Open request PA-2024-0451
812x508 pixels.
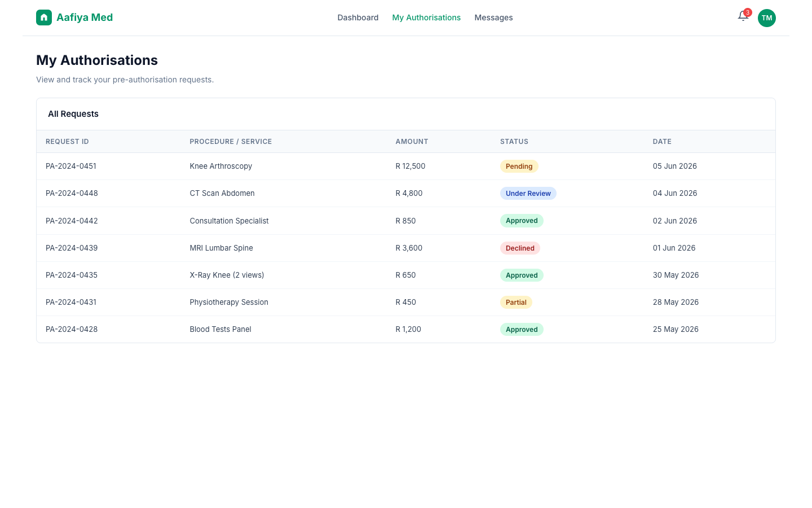click(x=71, y=166)
